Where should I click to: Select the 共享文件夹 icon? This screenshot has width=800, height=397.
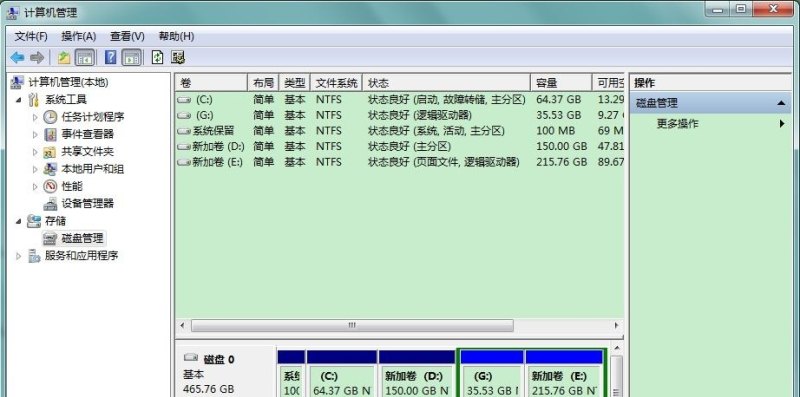pyautogui.click(x=50, y=152)
